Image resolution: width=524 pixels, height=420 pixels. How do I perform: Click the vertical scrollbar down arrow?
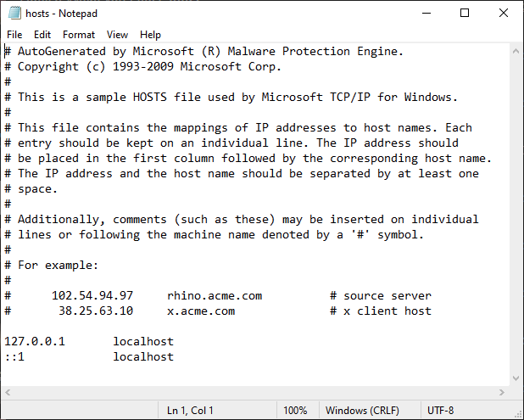coord(516,378)
